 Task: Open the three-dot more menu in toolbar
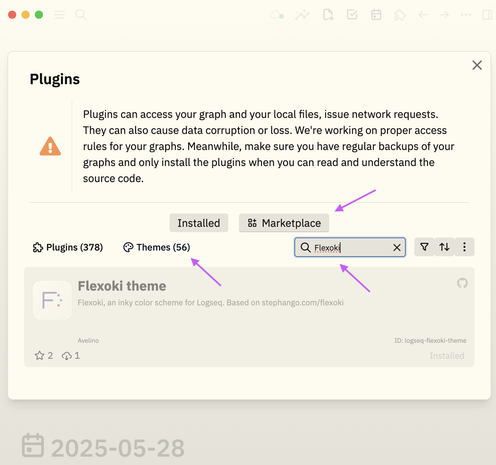(466, 15)
